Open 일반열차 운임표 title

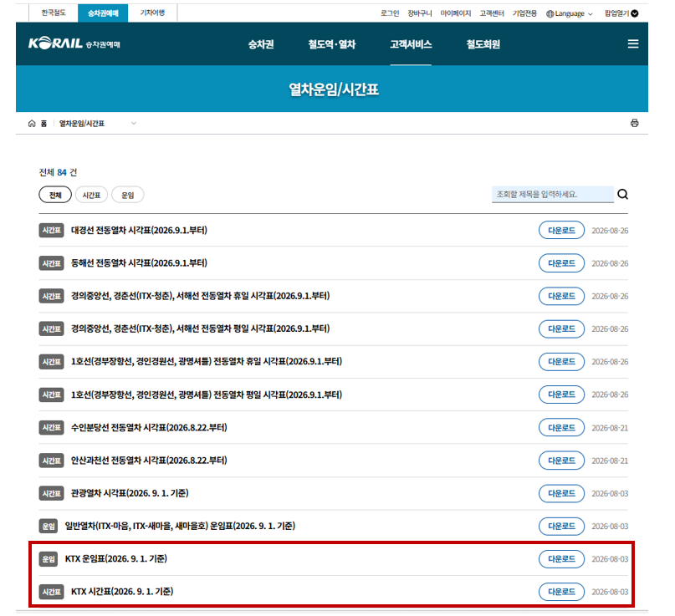tap(180, 526)
